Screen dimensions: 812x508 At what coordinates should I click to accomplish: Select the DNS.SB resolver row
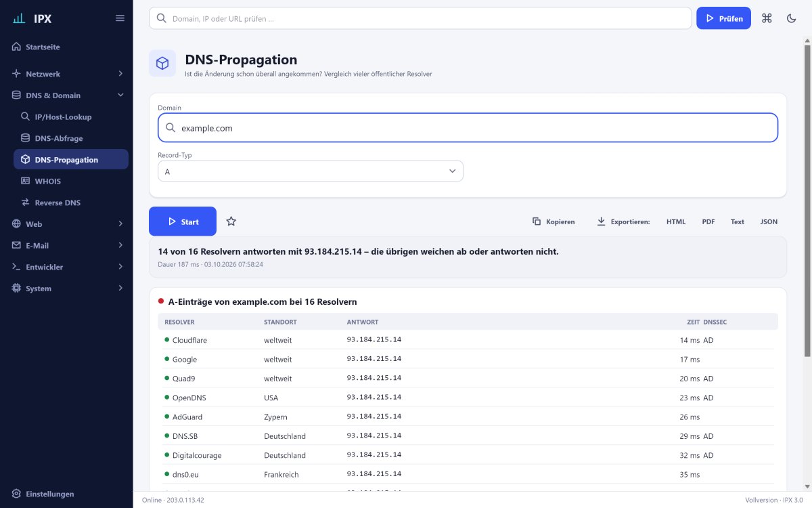click(468, 436)
